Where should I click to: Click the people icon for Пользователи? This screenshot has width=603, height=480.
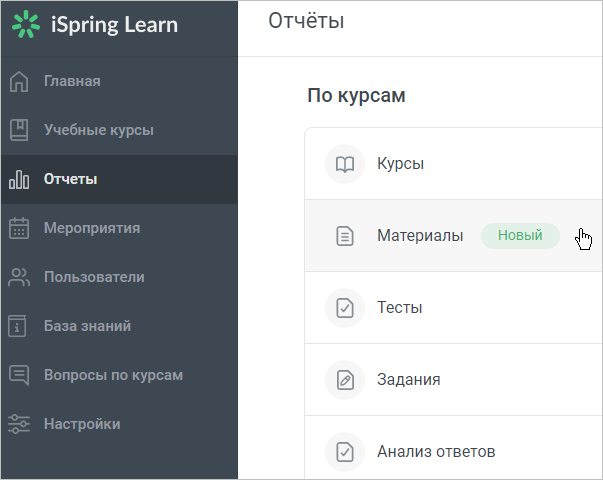pyautogui.click(x=19, y=277)
